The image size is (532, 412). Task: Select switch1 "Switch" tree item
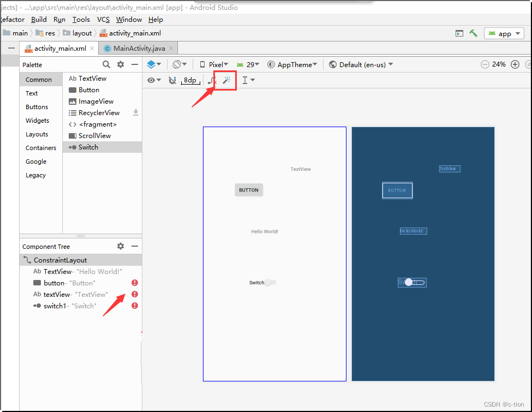(81, 306)
